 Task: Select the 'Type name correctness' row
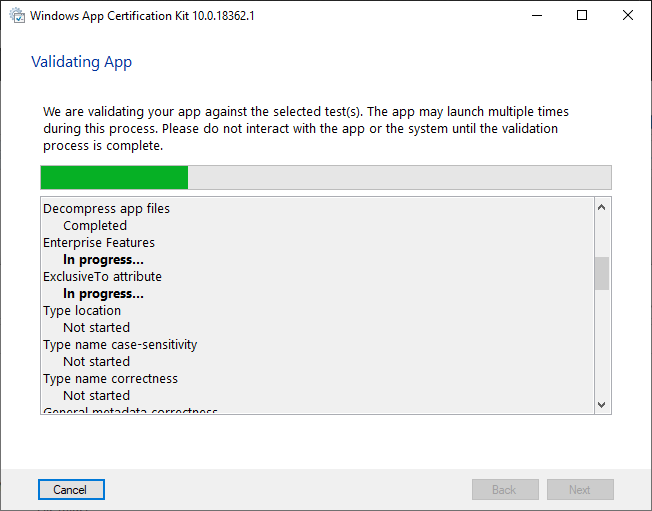pos(110,379)
